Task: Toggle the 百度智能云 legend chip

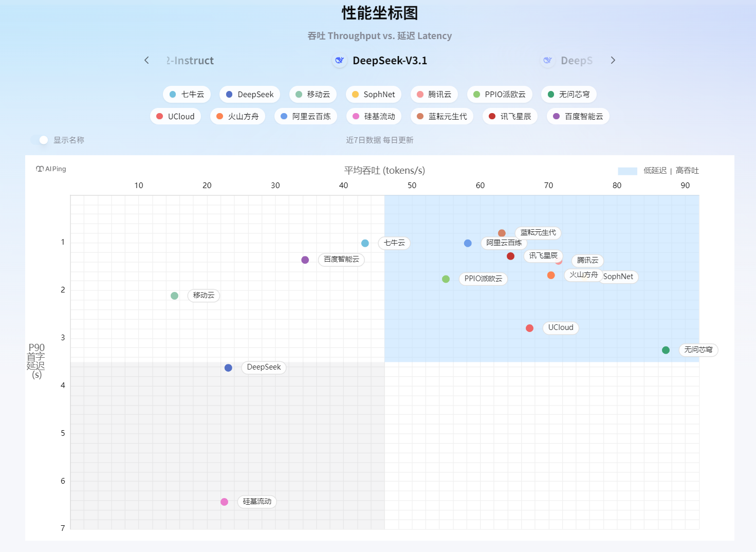Action: tap(578, 117)
